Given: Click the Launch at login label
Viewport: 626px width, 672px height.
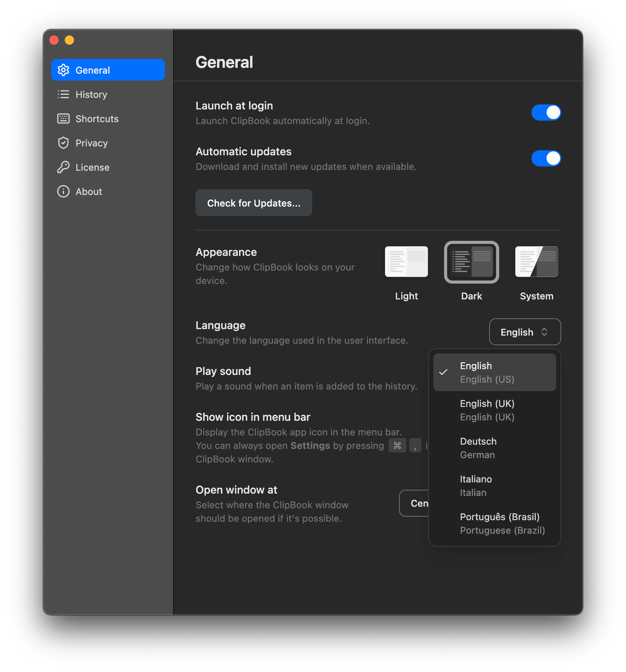Looking at the screenshot, I should point(234,106).
